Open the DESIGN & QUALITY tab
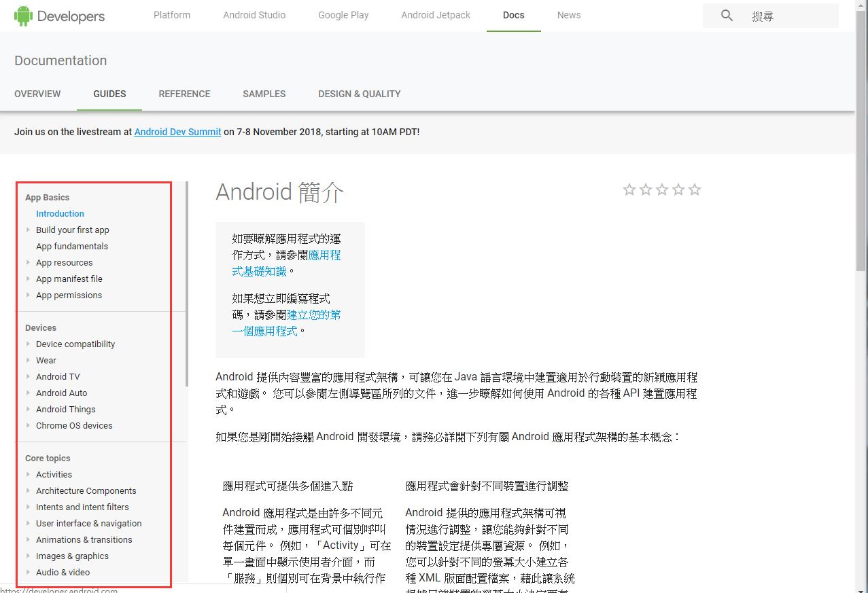 pos(360,94)
